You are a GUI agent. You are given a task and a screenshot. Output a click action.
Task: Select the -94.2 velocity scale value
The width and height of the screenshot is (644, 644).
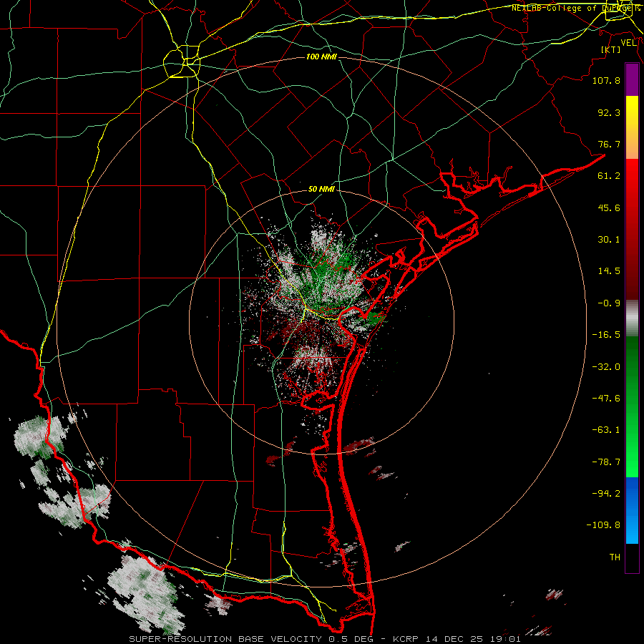pyautogui.click(x=606, y=494)
